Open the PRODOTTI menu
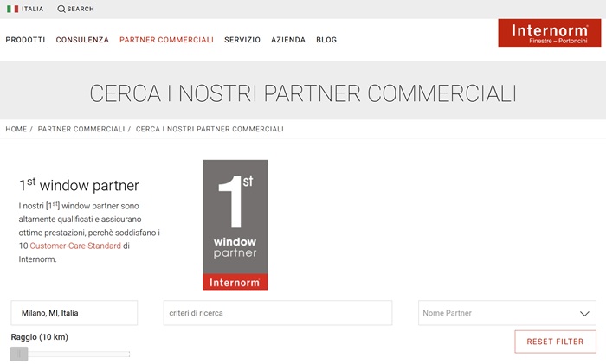This screenshot has width=606, height=364. [25, 40]
